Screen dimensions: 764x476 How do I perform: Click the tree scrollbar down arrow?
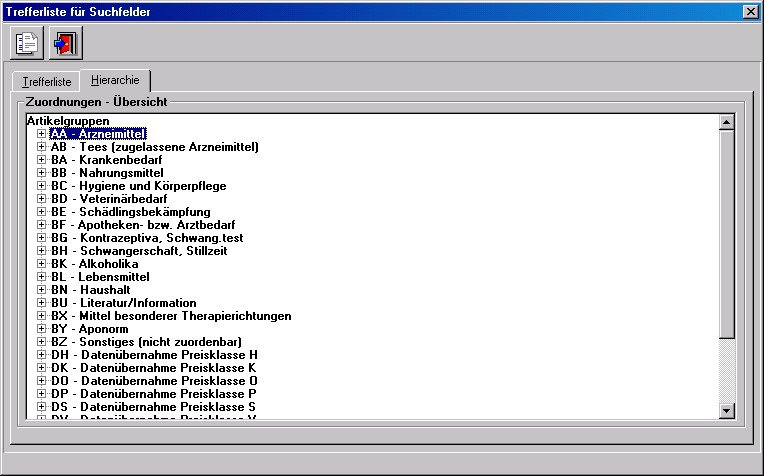pyautogui.click(x=727, y=410)
